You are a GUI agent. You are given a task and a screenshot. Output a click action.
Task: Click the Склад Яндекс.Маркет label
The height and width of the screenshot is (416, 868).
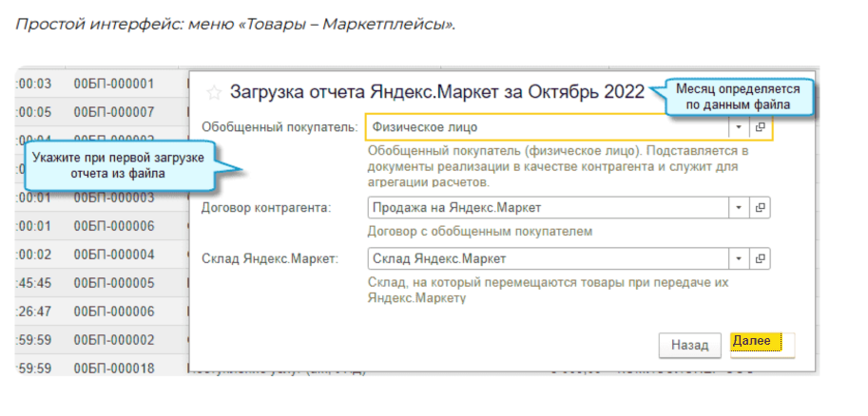tap(270, 258)
